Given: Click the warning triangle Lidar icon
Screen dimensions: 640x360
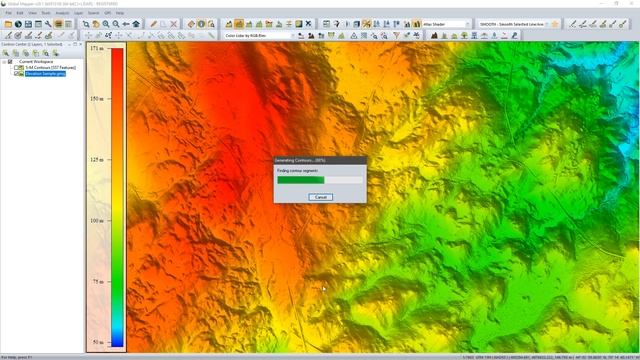Looking at the screenshot, I should coord(354,36).
